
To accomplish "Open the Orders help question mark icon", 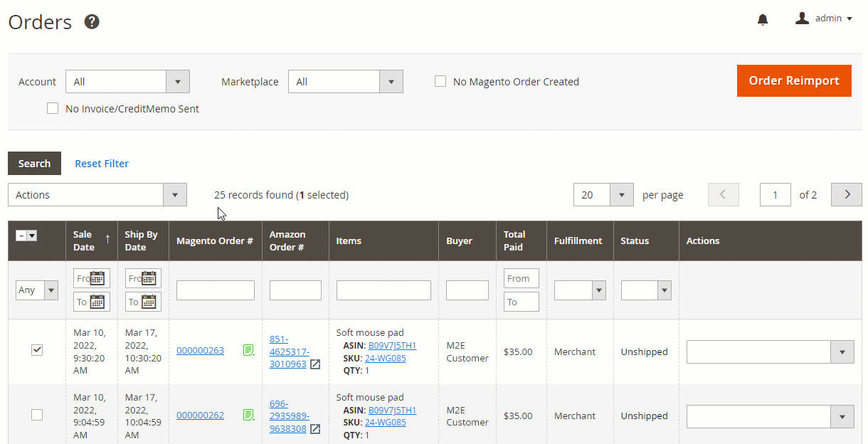I will (92, 22).
